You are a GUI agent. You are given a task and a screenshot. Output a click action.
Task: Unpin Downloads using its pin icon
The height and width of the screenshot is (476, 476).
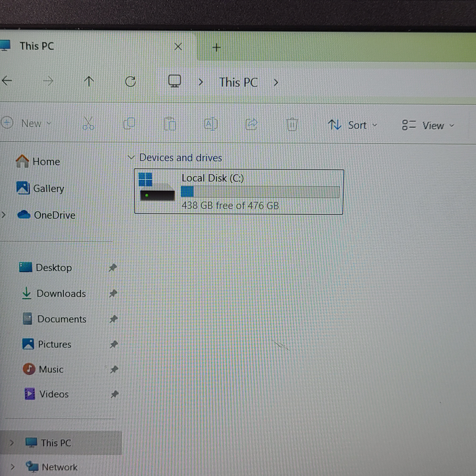point(113,293)
